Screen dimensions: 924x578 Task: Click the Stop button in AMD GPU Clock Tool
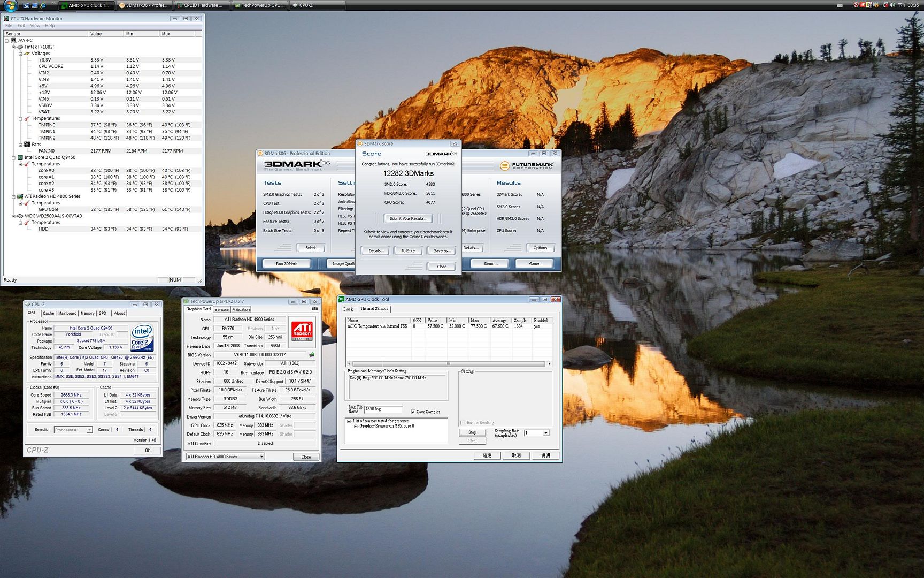(472, 432)
